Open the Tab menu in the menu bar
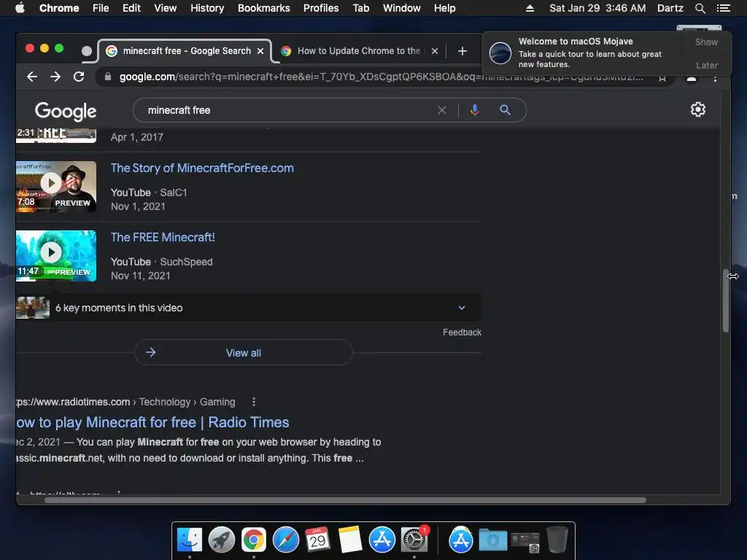Viewport: 747px width, 560px height. click(x=360, y=8)
